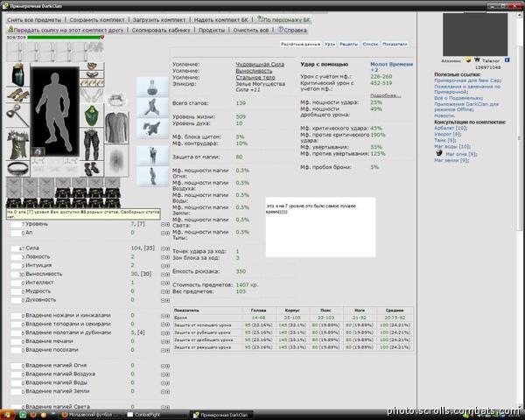Select the belt equipment slot

tap(18, 169)
